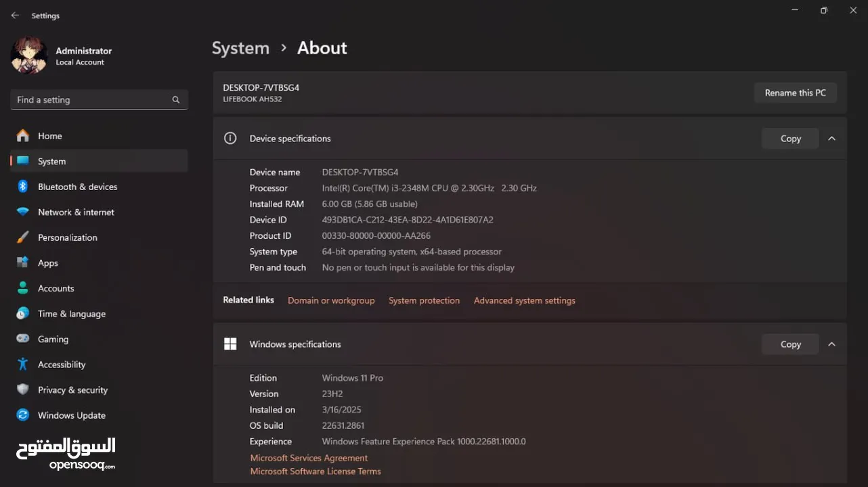Copy the Windows specifications
868x487 pixels.
point(790,344)
